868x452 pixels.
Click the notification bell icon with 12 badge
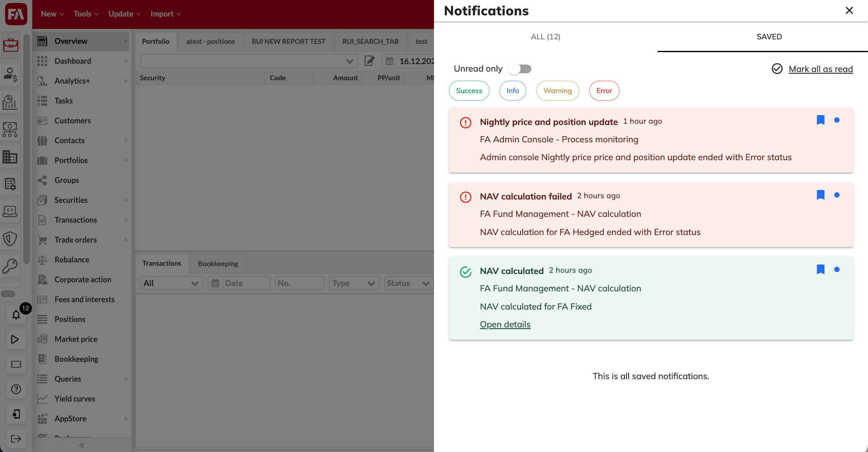click(x=16, y=315)
